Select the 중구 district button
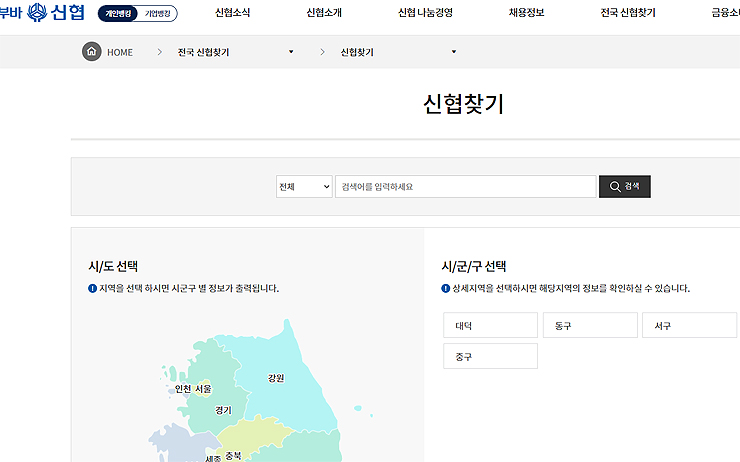 coord(490,356)
